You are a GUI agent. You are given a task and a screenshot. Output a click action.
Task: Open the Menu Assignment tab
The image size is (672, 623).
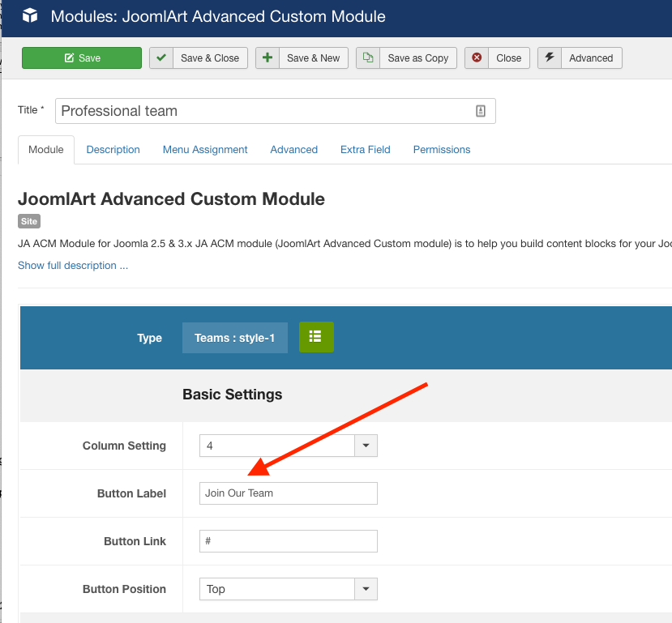(205, 150)
